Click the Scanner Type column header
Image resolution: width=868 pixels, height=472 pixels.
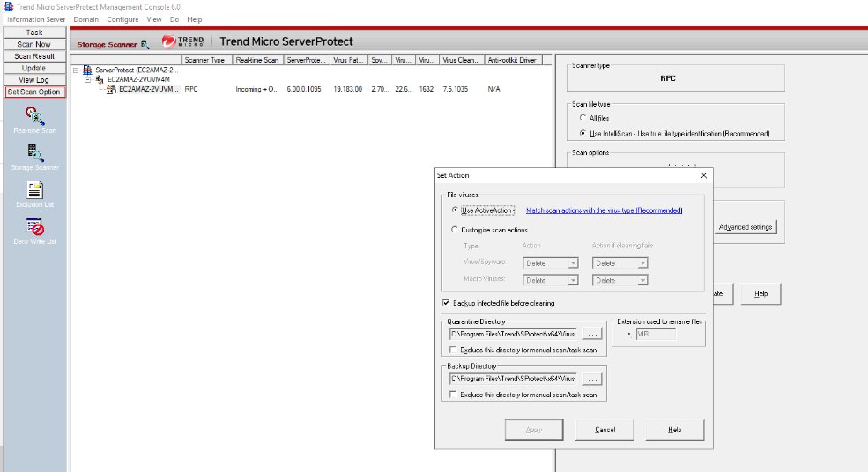[x=206, y=60]
